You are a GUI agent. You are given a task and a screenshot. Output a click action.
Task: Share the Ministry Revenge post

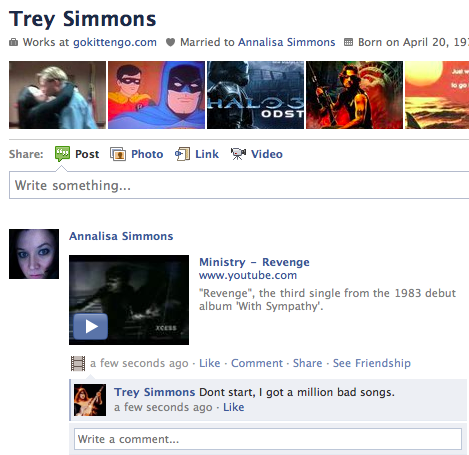coord(307,363)
